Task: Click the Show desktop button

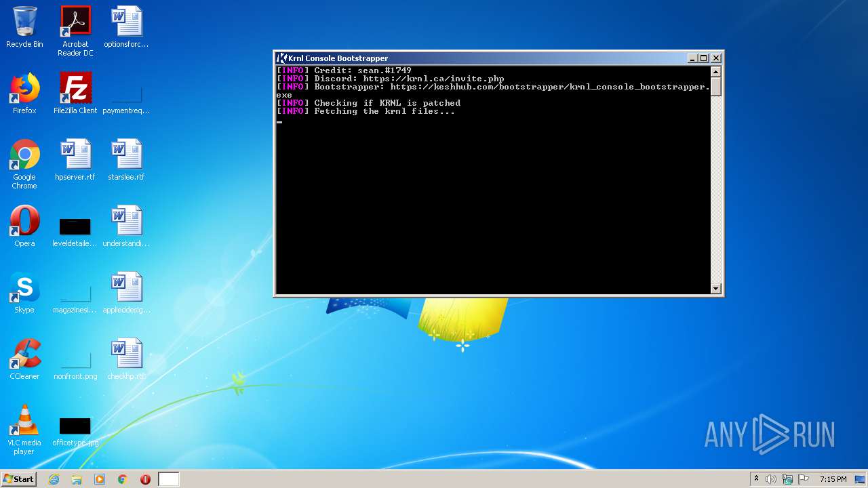Action: pos(861,479)
